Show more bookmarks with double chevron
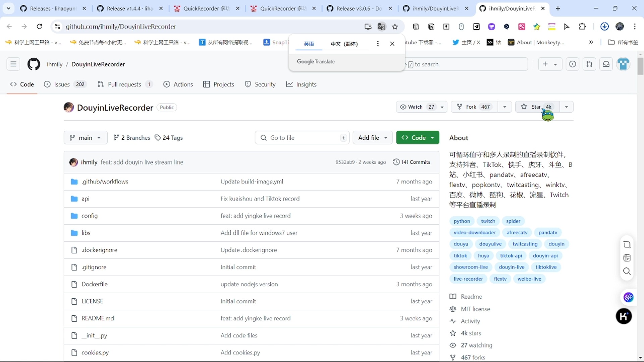 (591, 42)
